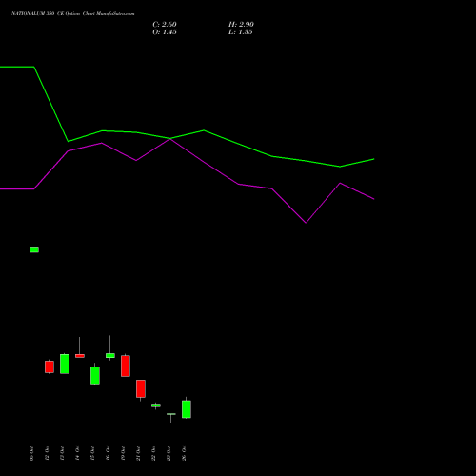This screenshot has width=476, height=476.
Task: Click the 05 Oct date label
Action: coord(31,453)
